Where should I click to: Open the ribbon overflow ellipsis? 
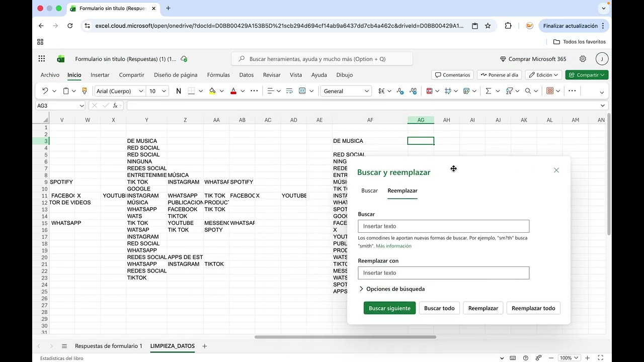click(572, 91)
